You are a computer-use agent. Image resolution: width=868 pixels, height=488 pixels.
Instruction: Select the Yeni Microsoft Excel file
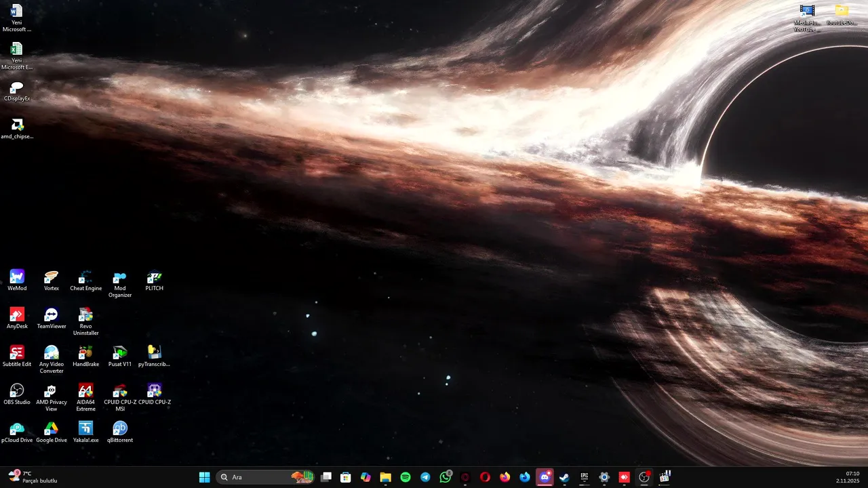pos(17,56)
